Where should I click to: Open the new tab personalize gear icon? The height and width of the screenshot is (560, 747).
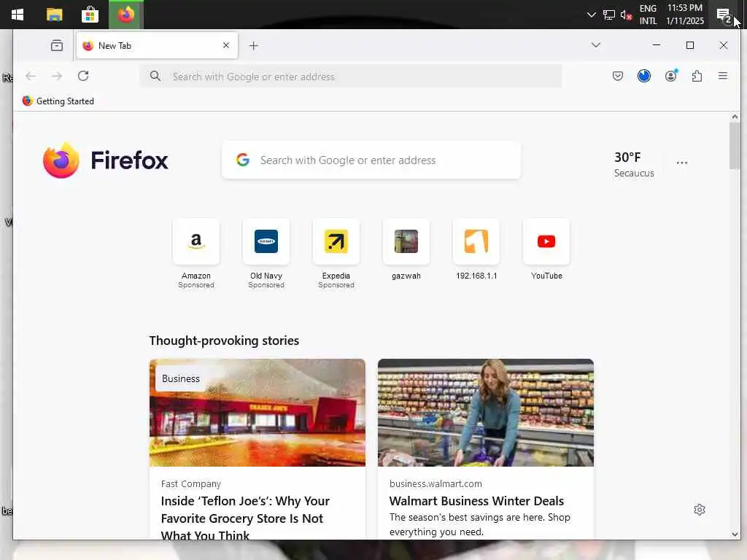click(x=700, y=510)
